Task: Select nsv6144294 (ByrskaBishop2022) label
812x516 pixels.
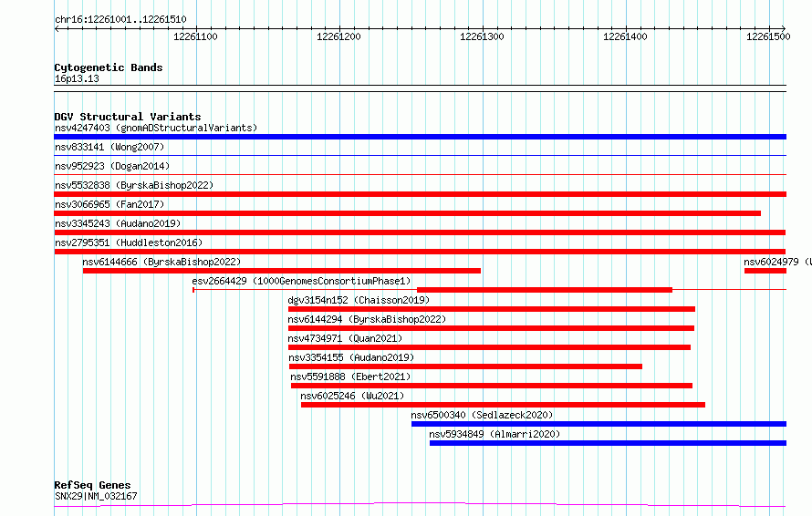Action: click(367, 319)
